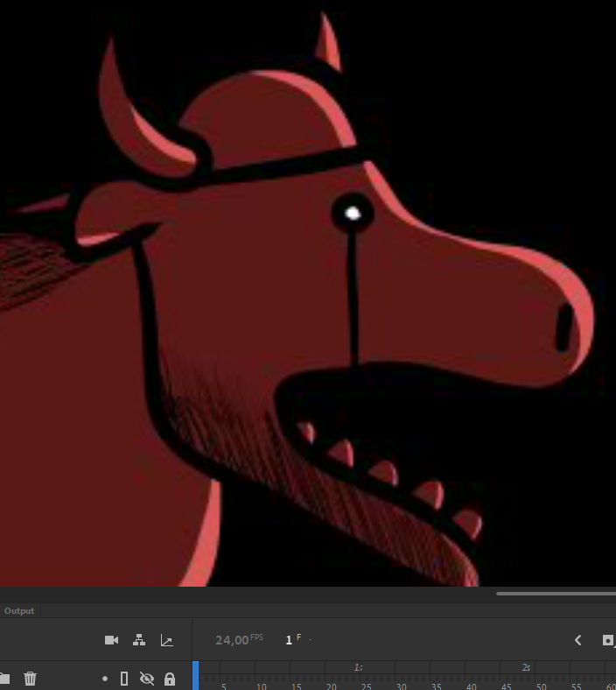
Task: Create new folder with folder icon
Action: coord(4,678)
